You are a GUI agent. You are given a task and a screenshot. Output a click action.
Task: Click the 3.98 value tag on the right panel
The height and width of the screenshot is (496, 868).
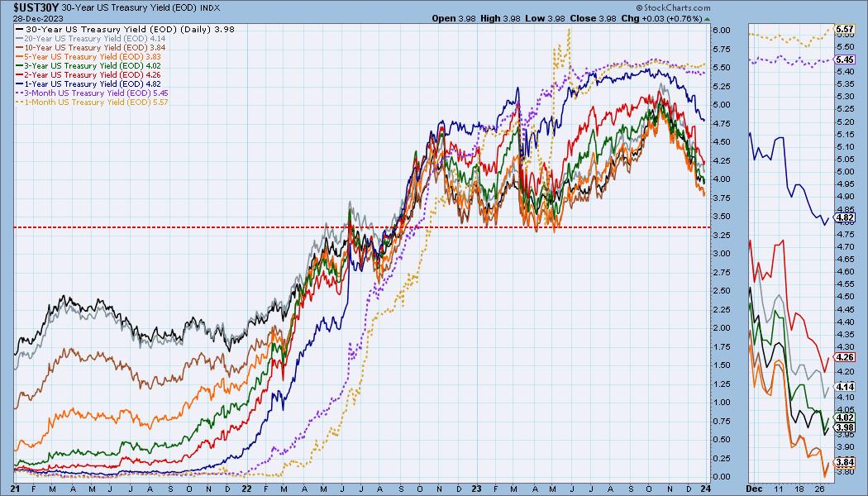[845, 427]
